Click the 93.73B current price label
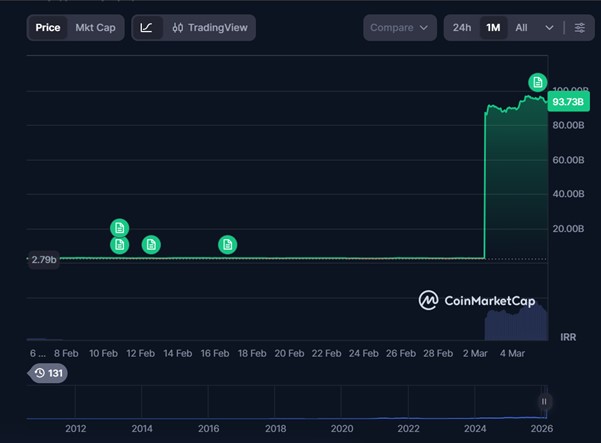The height and width of the screenshot is (443, 601). 567,102
